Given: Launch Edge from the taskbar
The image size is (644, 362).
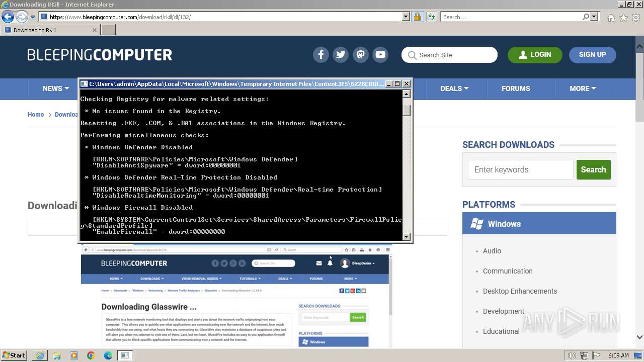Looking at the screenshot, I should (108, 355).
